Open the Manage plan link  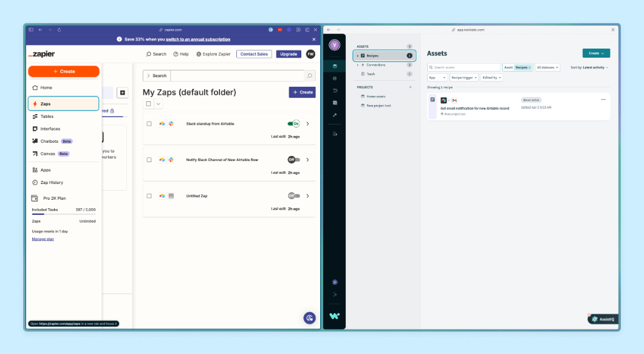(43, 239)
